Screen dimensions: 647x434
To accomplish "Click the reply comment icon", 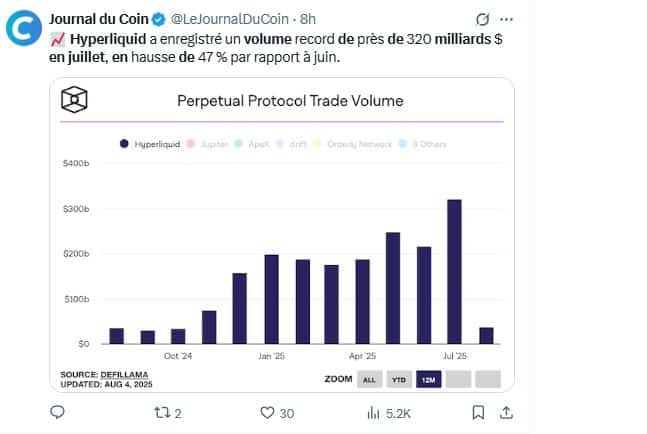I will click(x=57, y=412).
